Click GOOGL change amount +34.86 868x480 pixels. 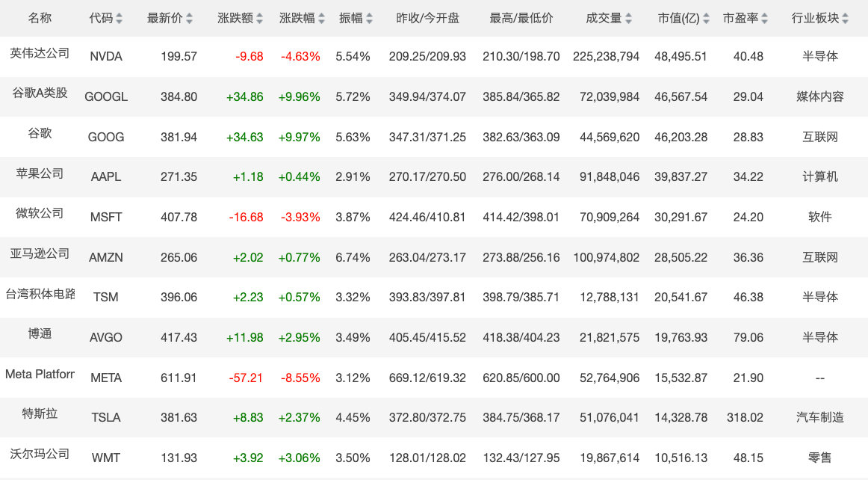[x=245, y=97]
